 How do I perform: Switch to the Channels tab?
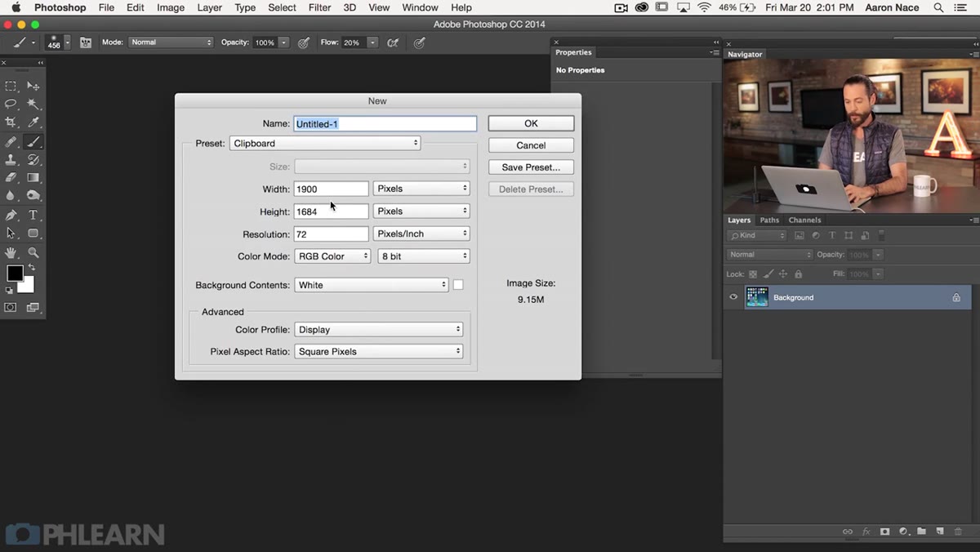[804, 220]
